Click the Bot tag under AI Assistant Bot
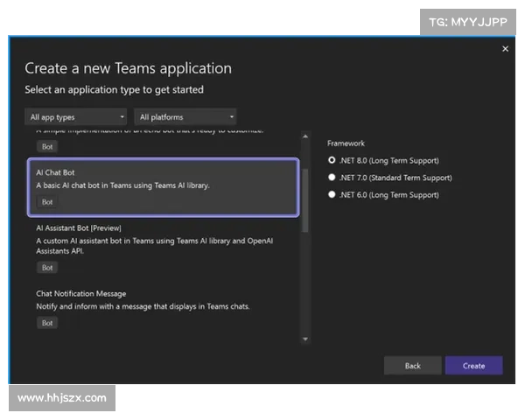This screenshot has height=420, width=525. [x=47, y=268]
